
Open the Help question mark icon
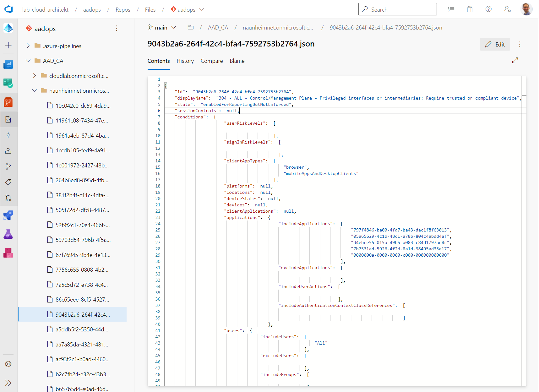[488, 9]
